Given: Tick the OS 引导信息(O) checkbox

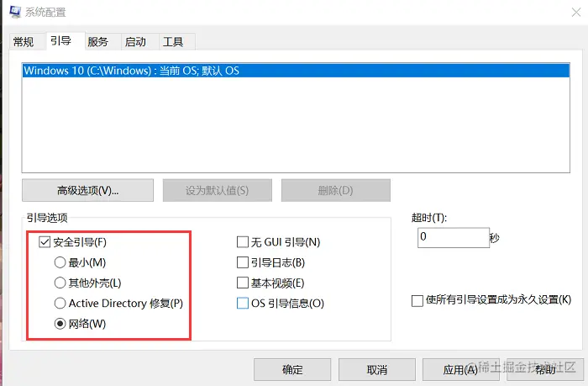Looking at the screenshot, I should 243,303.
